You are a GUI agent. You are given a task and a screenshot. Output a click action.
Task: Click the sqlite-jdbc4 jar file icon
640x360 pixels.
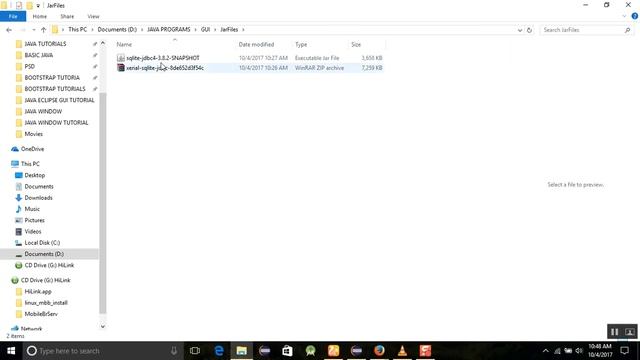(121, 58)
